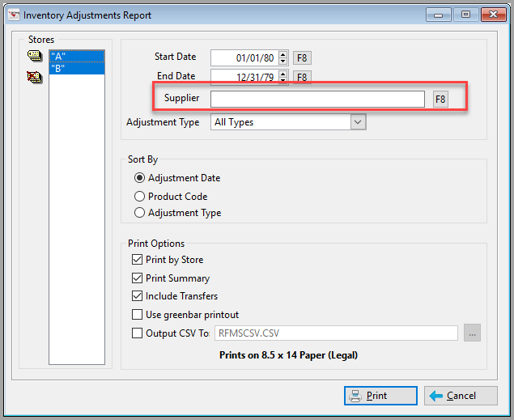Maximize the Inventory Adjustments Report window

click(465, 15)
